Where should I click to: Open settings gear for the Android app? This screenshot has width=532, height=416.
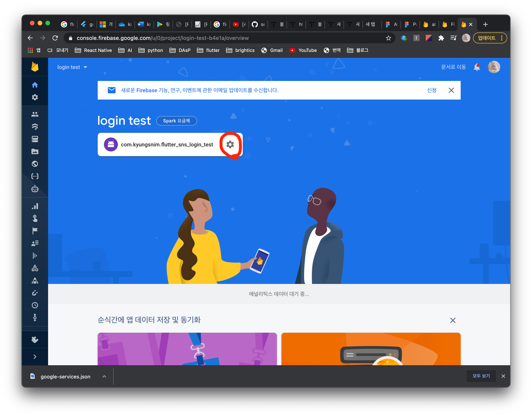[230, 144]
